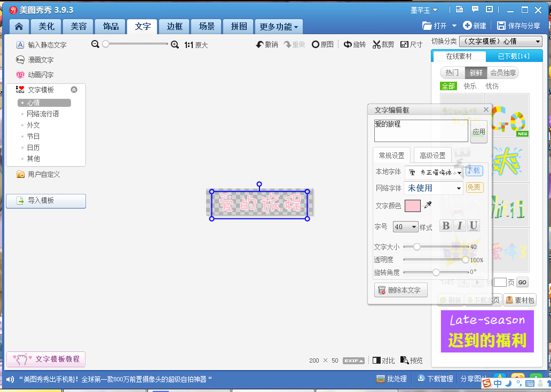
Task: Show the original image with 原图
Action: click(x=322, y=44)
